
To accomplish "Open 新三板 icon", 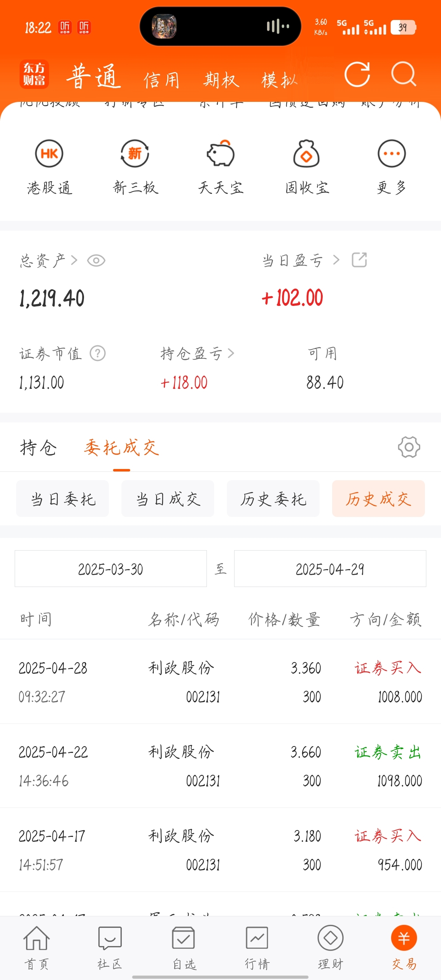I will 135,154.
